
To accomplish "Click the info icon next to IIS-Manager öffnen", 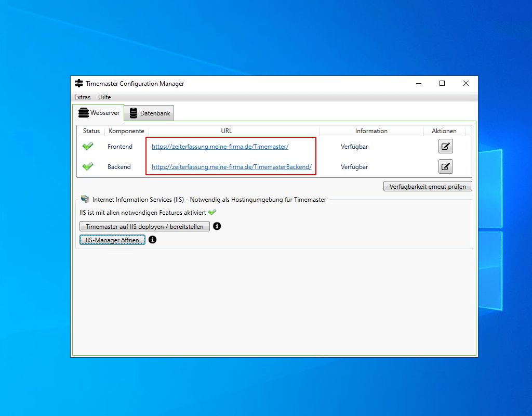I will (x=152, y=240).
